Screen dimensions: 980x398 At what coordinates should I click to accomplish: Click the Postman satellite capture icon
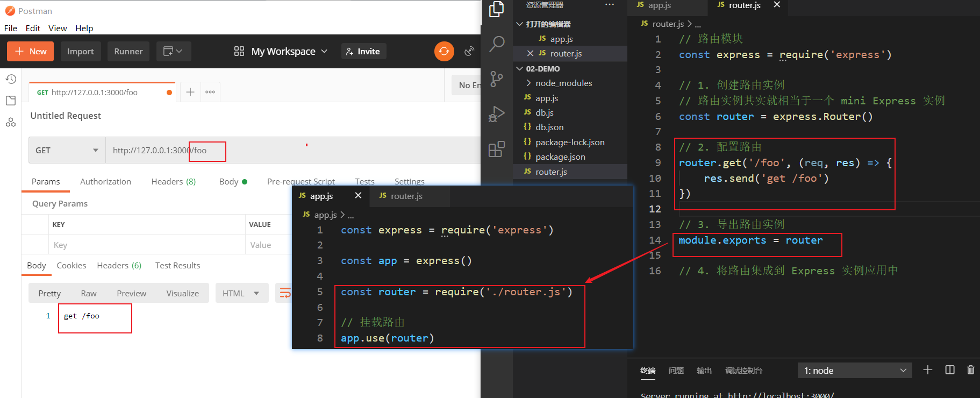click(x=469, y=51)
